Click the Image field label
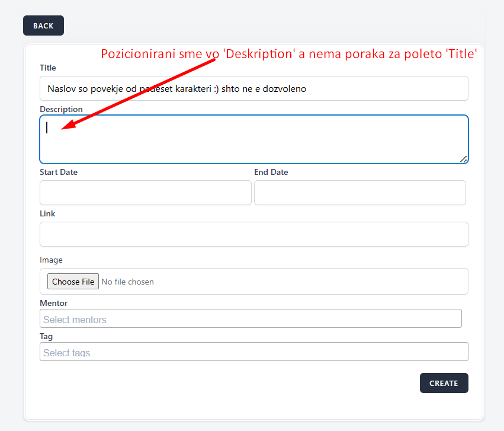504x431 pixels. tap(51, 260)
